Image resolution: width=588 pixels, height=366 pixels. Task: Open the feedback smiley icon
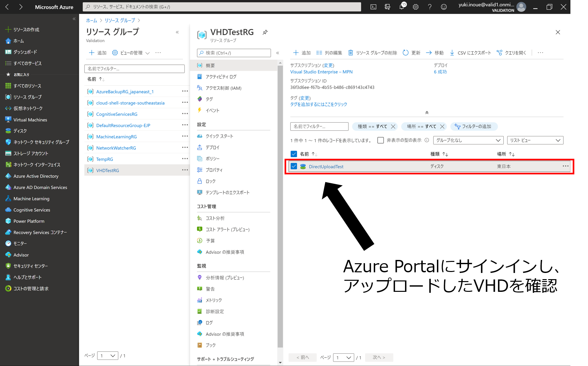tap(444, 7)
